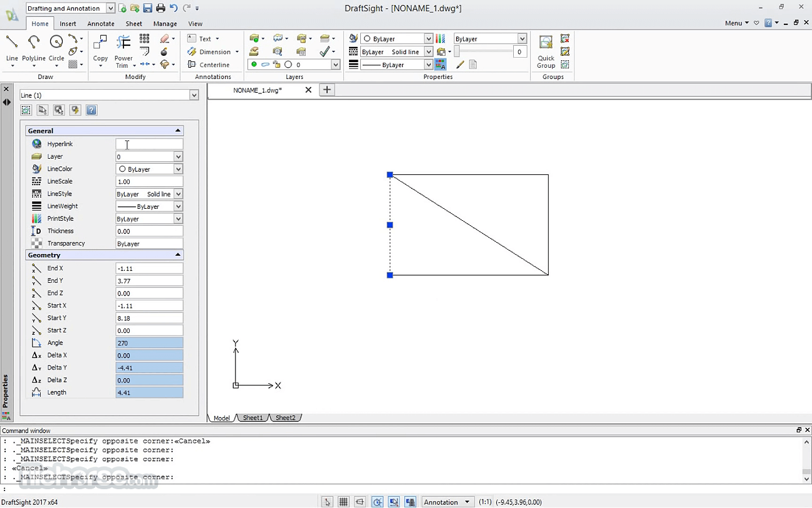The height and width of the screenshot is (508, 812).
Task: Click the Hatch fill tool icon
Action: [x=73, y=65]
